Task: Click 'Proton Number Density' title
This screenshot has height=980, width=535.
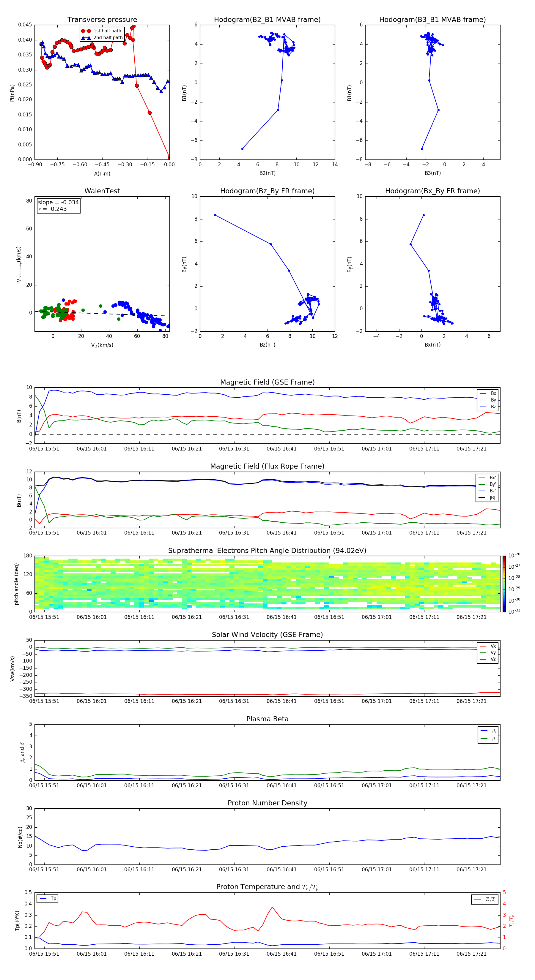Action: [267, 803]
